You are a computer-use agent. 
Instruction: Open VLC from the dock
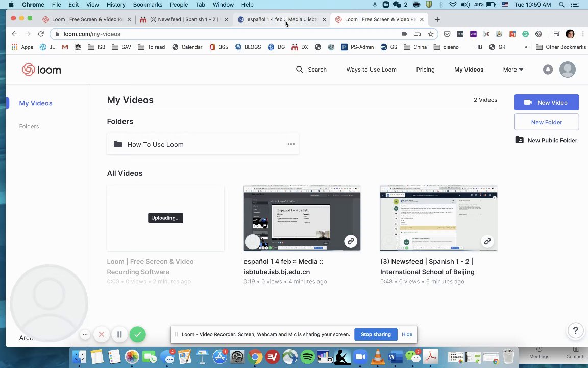(378, 357)
